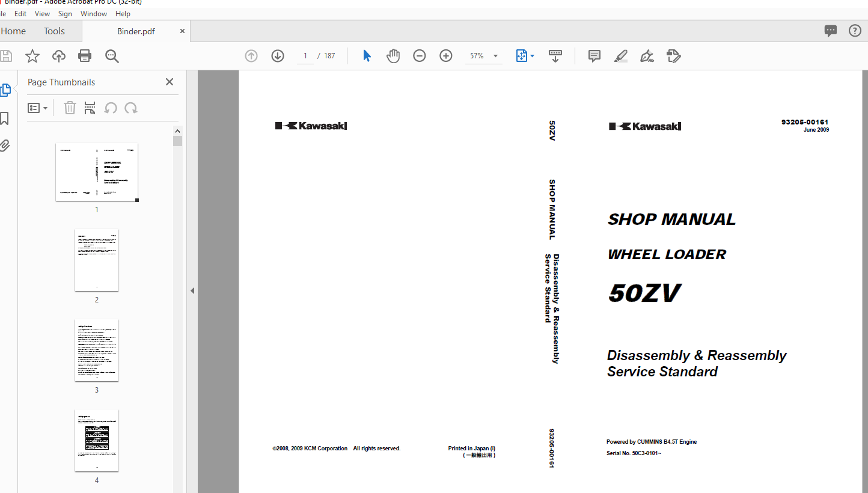This screenshot has width=868, height=493.
Task: Go to the previous page arrow
Action: pos(251,56)
